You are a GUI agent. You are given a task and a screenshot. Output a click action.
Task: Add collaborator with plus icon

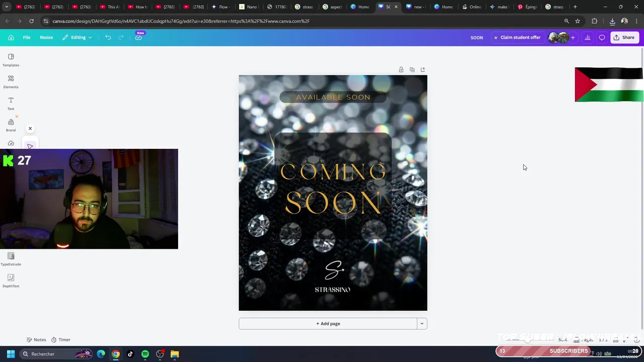pos(573,37)
